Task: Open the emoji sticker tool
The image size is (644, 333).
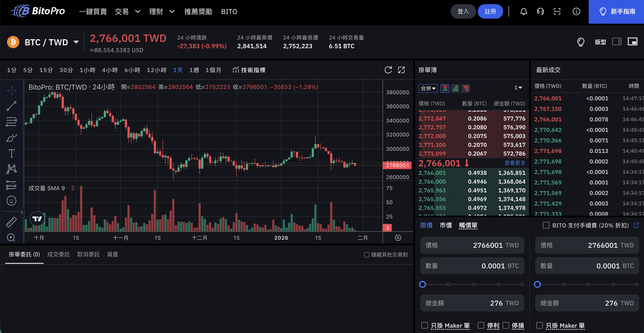Action: pyautogui.click(x=11, y=200)
